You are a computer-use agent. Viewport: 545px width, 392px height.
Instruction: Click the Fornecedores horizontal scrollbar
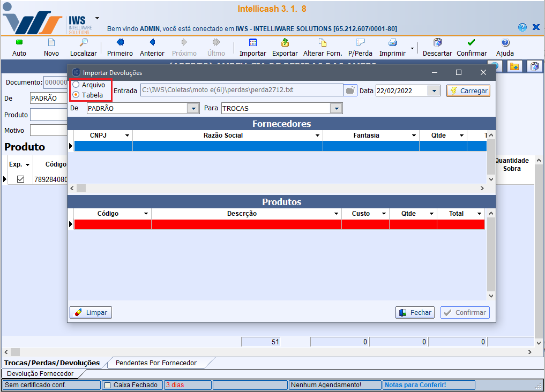[x=279, y=189]
